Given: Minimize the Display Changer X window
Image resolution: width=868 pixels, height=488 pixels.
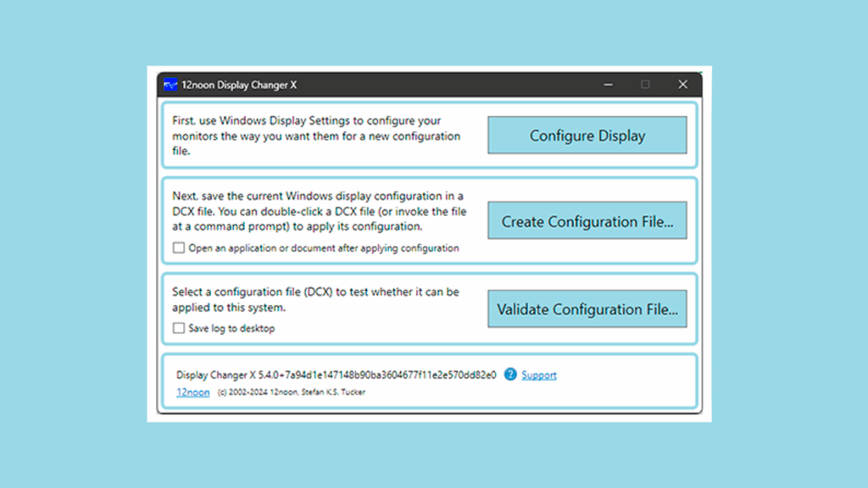Looking at the screenshot, I should 607,85.
